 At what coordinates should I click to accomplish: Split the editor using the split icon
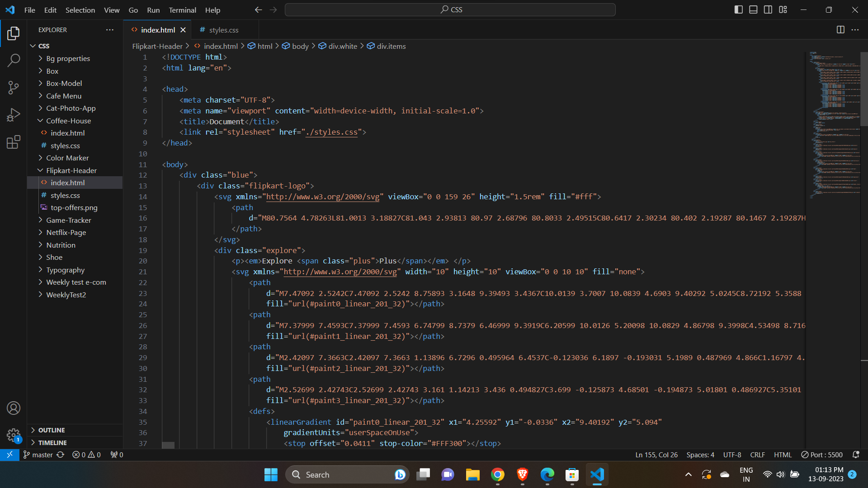pyautogui.click(x=841, y=30)
